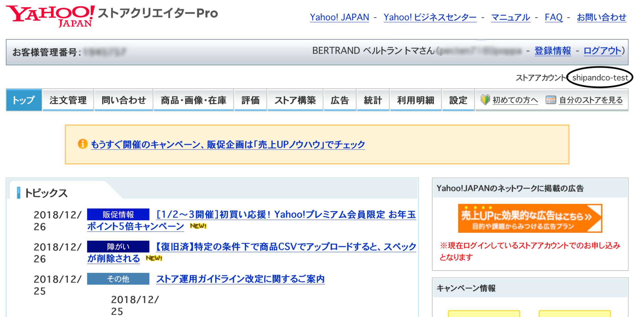Click the その他 category label
Screen dimensions: 644x317
click(x=118, y=279)
